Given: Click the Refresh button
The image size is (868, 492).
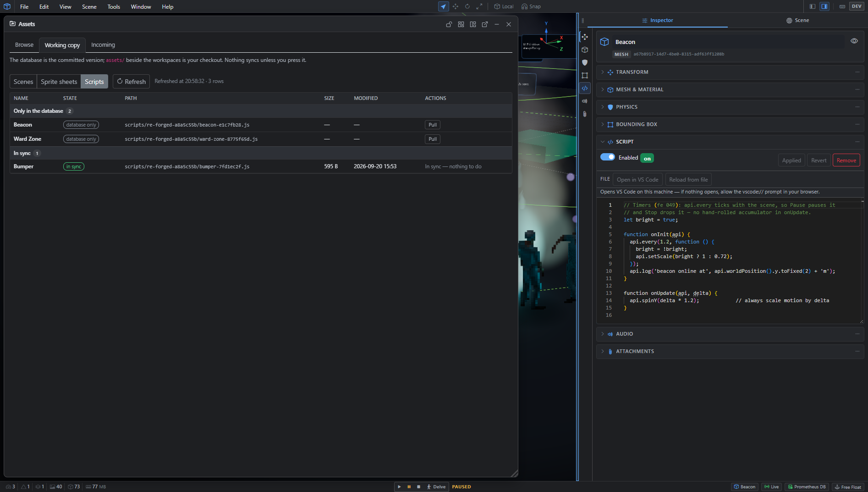Looking at the screenshot, I should (132, 82).
